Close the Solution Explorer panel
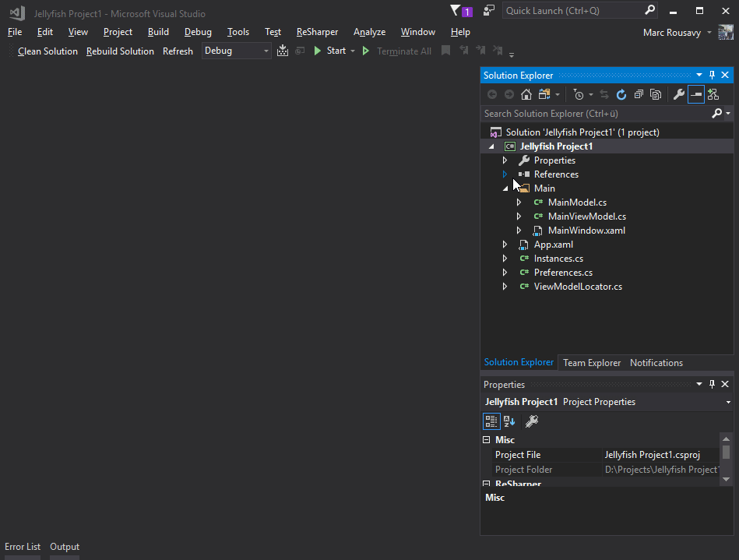The width and height of the screenshot is (739, 560). point(725,75)
